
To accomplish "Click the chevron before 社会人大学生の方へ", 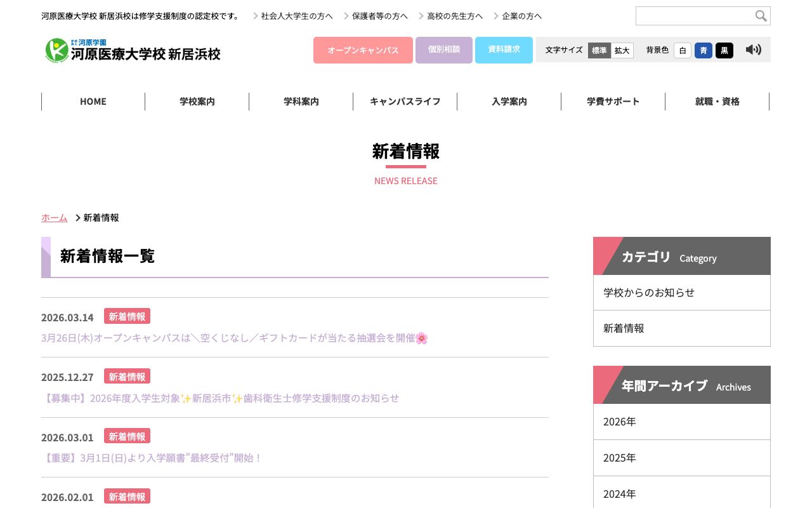I will click(x=255, y=16).
